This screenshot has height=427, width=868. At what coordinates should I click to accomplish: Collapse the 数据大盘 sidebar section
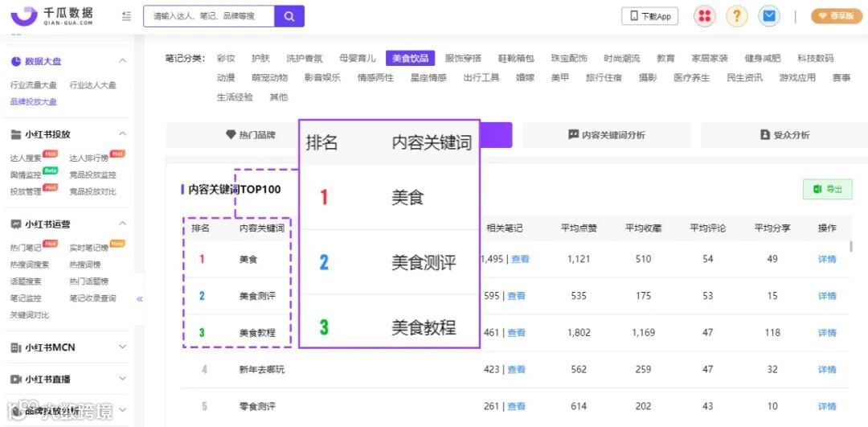click(123, 60)
